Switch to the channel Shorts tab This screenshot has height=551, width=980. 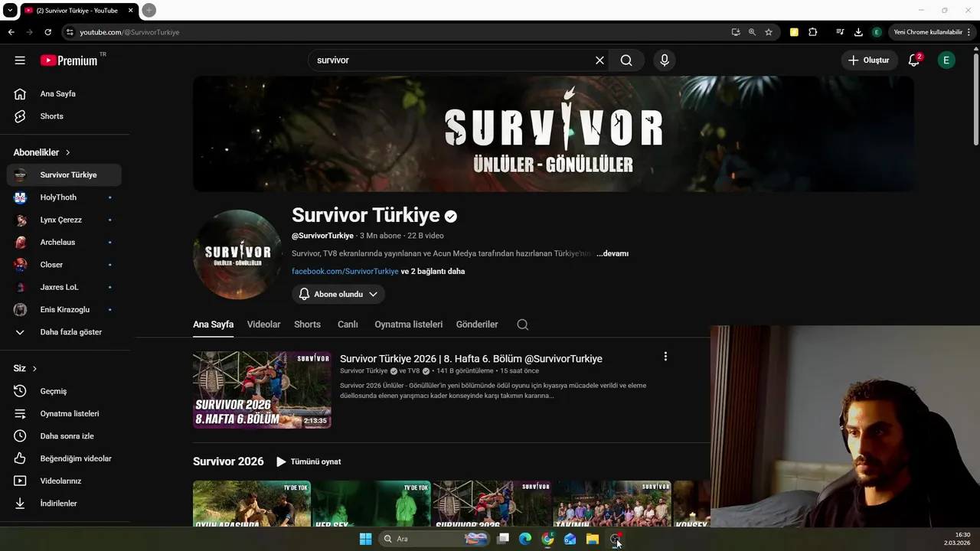307,324
